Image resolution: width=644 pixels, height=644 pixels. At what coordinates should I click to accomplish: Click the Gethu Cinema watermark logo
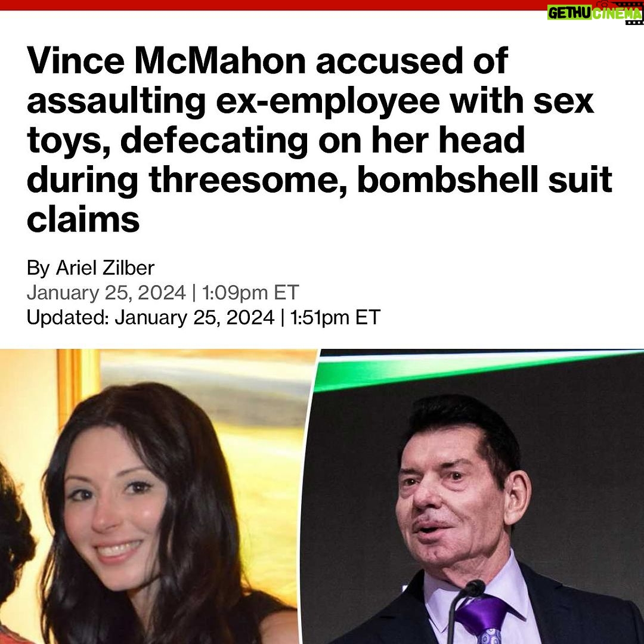coord(595,13)
